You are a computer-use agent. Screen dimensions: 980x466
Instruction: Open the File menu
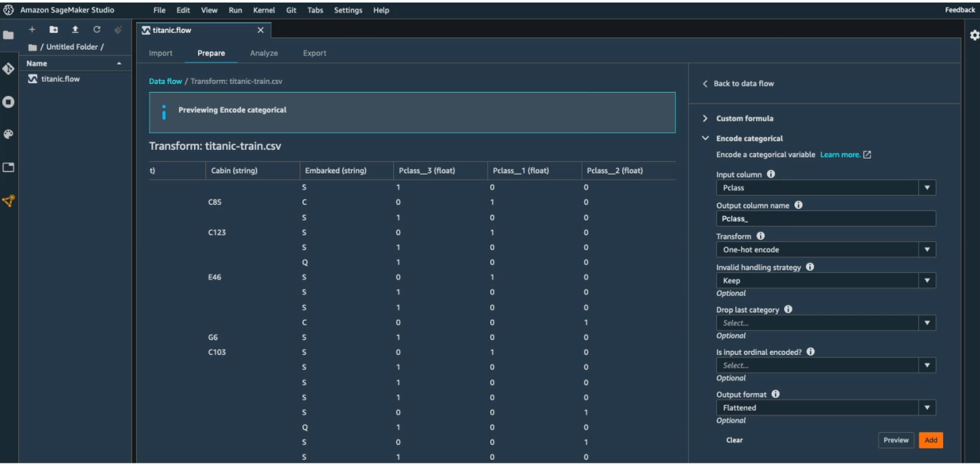point(160,10)
